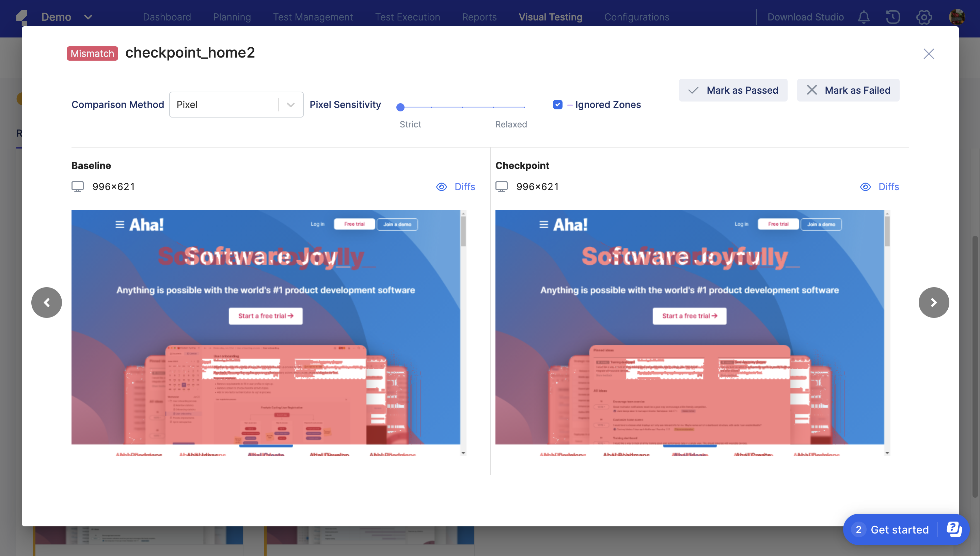This screenshot has height=556, width=980.
Task: Click the Strict label under slider
Action: tap(410, 124)
